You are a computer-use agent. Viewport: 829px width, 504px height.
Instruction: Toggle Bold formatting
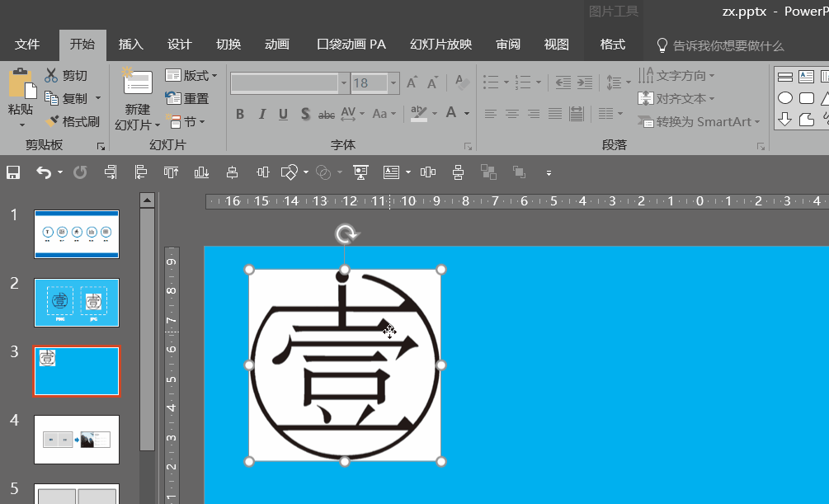(240, 114)
